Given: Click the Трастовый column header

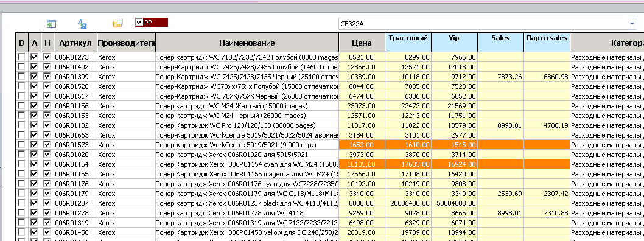Looking at the screenshot, I should [x=408, y=42].
